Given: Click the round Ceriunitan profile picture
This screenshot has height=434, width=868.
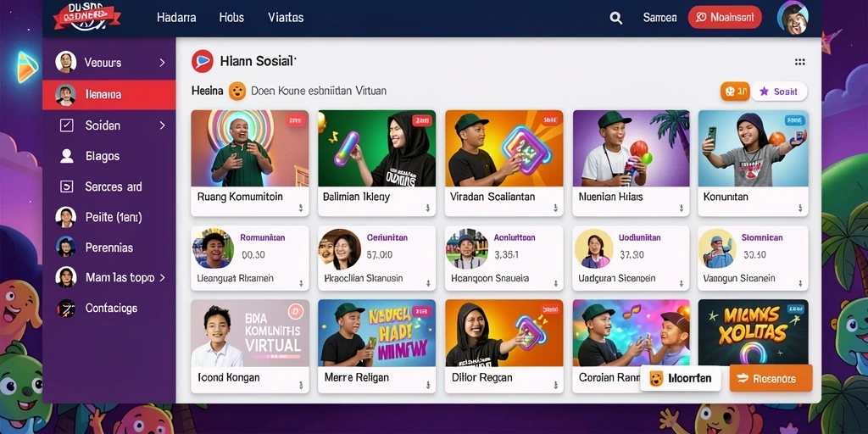Looking at the screenshot, I should click(340, 249).
